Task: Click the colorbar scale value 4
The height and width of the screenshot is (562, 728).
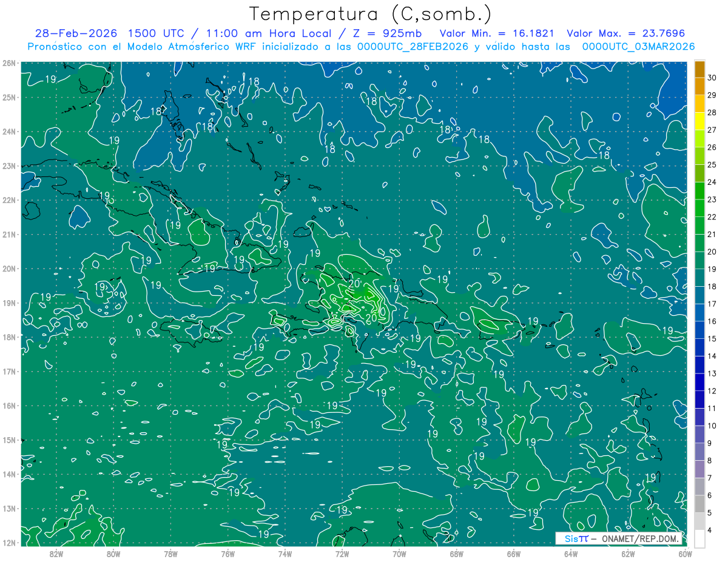Action: point(710,530)
